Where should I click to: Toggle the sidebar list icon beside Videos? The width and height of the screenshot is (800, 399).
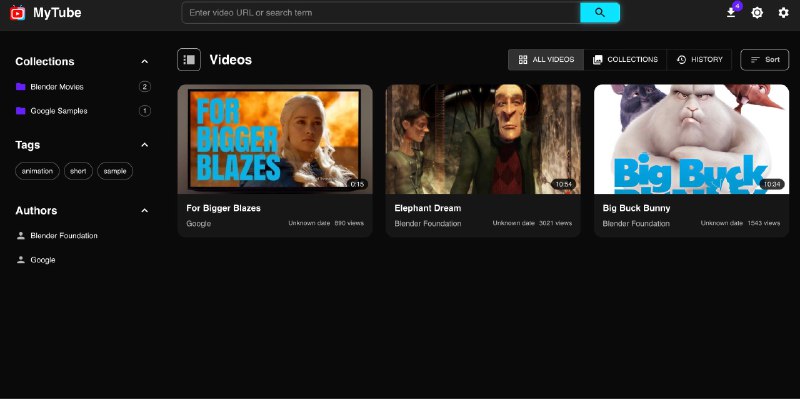pos(189,60)
